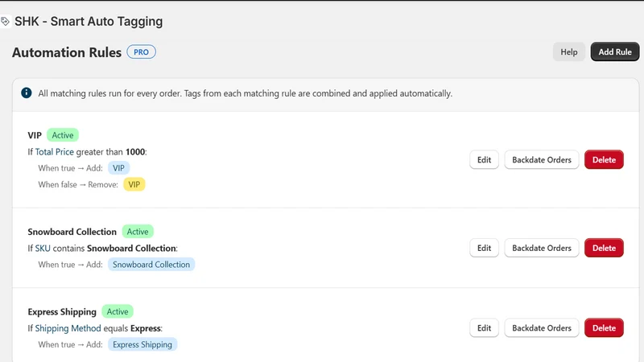Image resolution: width=644 pixels, height=362 pixels.
Task: Click the PRO badge next to Automation Rules
Action: (x=142, y=52)
